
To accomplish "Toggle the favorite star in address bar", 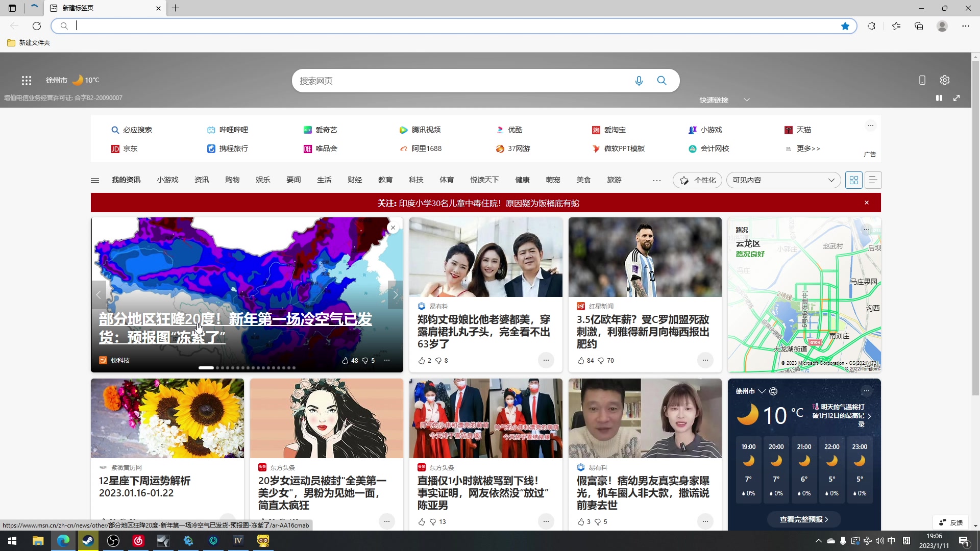I will (x=845, y=26).
